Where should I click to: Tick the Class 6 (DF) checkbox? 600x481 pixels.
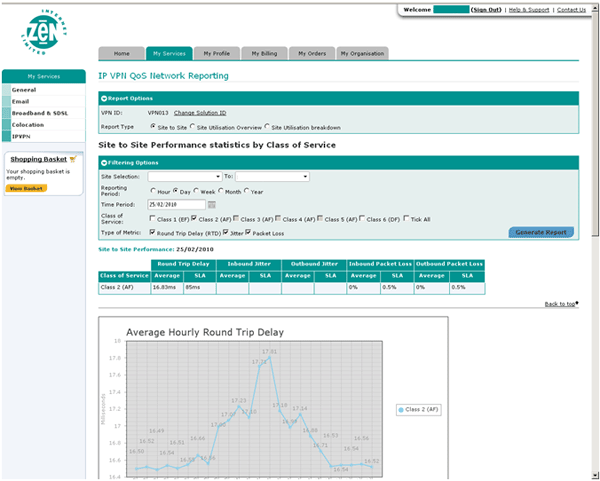click(362, 218)
